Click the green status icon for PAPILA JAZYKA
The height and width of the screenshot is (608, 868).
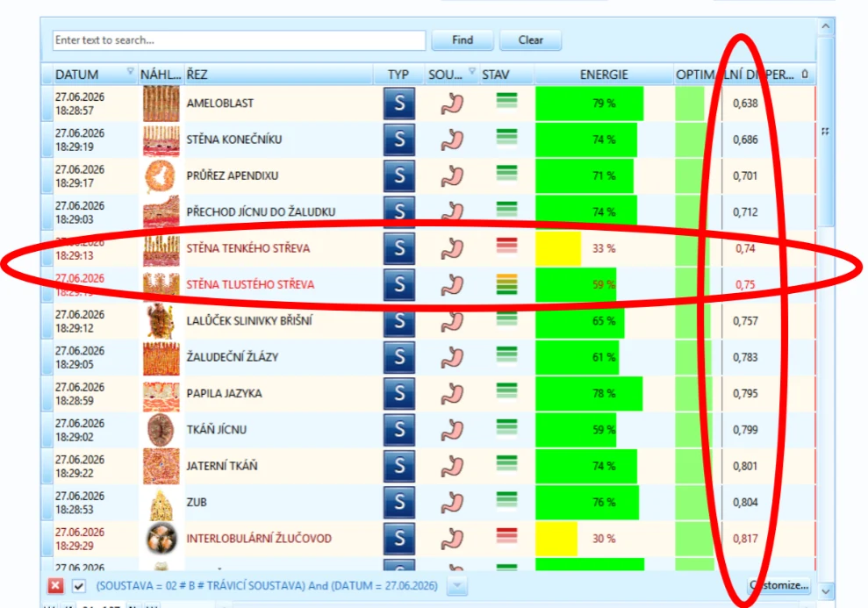506,390
